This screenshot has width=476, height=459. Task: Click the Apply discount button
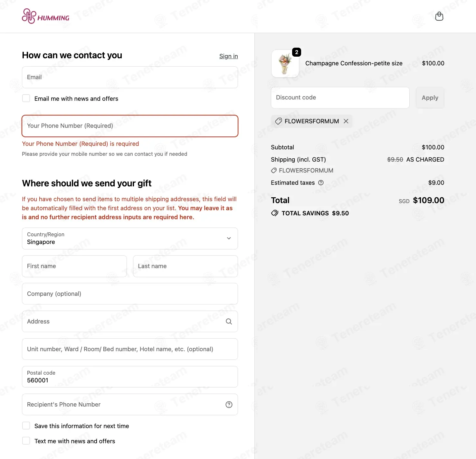click(x=430, y=98)
